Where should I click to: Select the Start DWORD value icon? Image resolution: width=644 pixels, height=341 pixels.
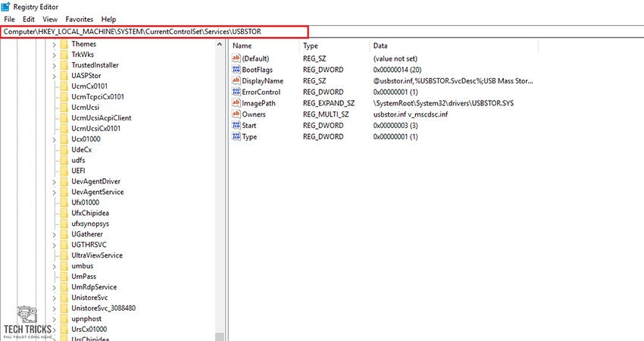pos(236,125)
